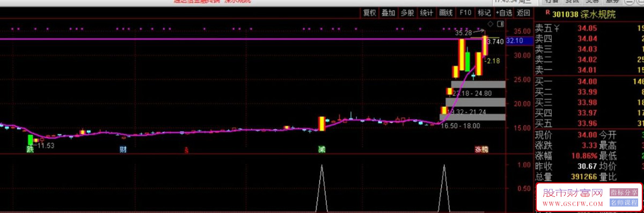
Task: Add the stock with +自选
Action: coord(504,13)
